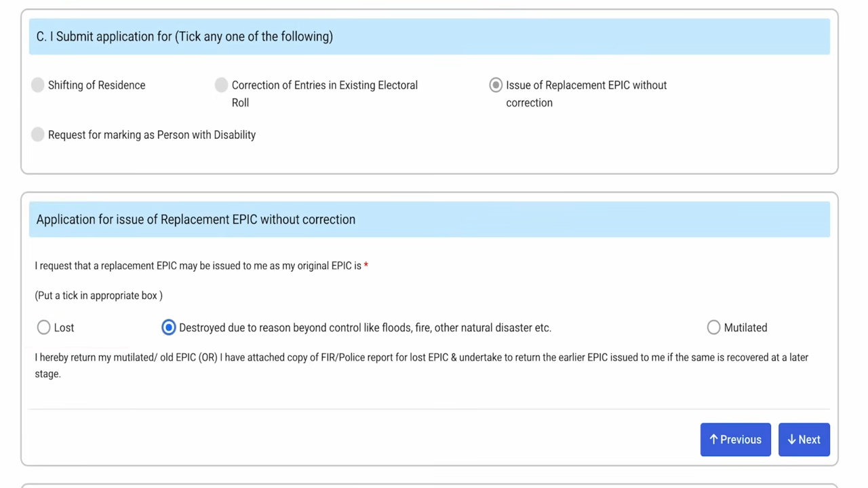This screenshot has height=488, width=868.
Task: Click the 'Mutilated' option label text
Action: tap(745, 327)
